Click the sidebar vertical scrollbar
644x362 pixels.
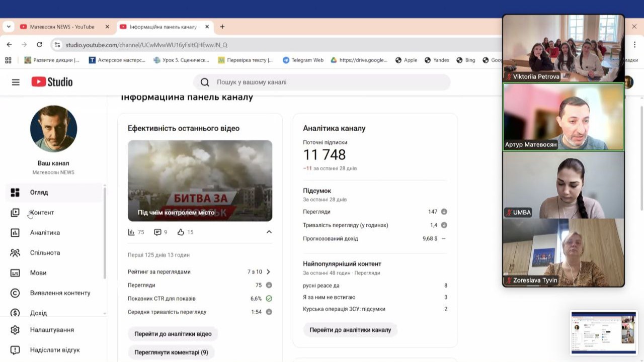point(105,231)
